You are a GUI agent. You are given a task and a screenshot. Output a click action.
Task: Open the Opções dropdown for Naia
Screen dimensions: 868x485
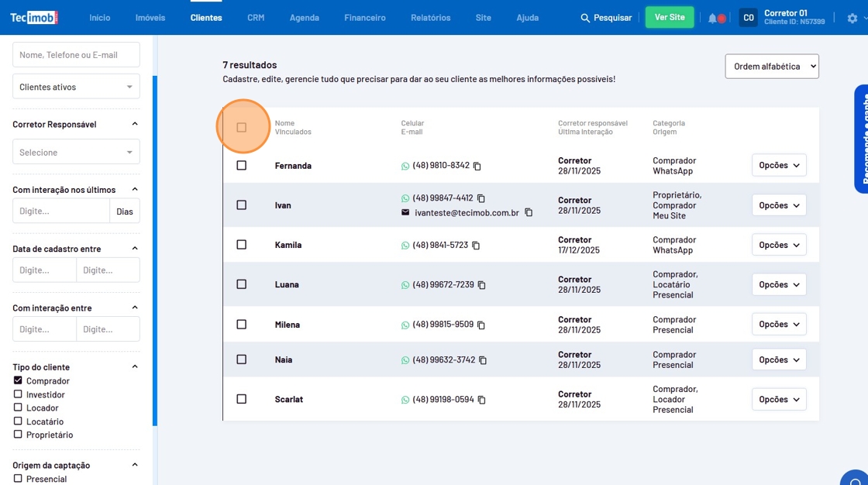[778, 359]
